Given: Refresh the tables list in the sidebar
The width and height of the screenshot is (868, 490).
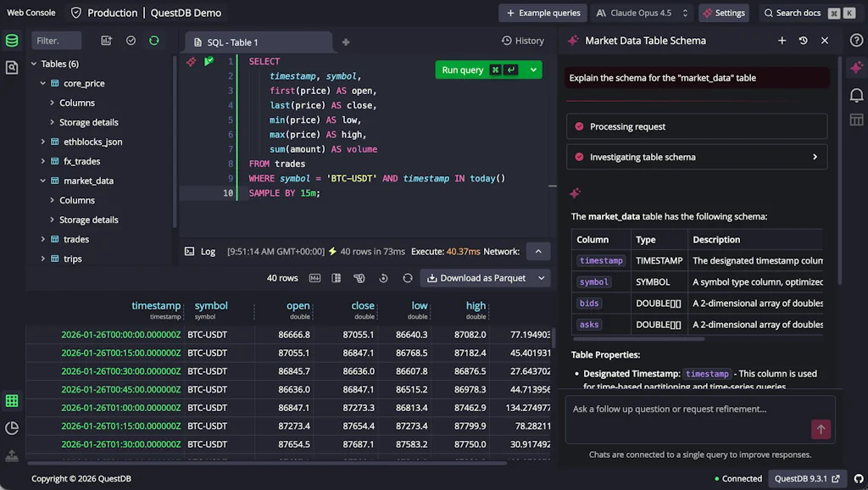Looking at the screenshot, I should click(153, 40).
